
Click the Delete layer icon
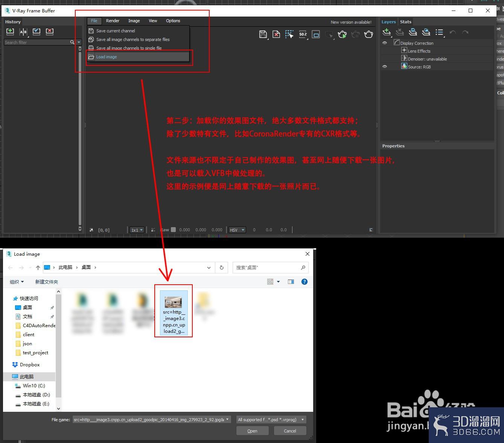click(400, 32)
